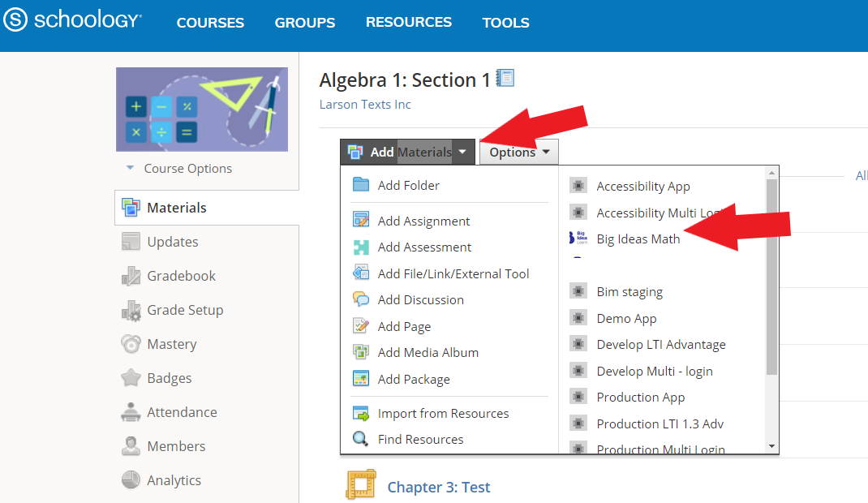Open the Resources menu in header
Image resolution: width=868 pixels, height=503 pixels.
click(x=409, y=23)
